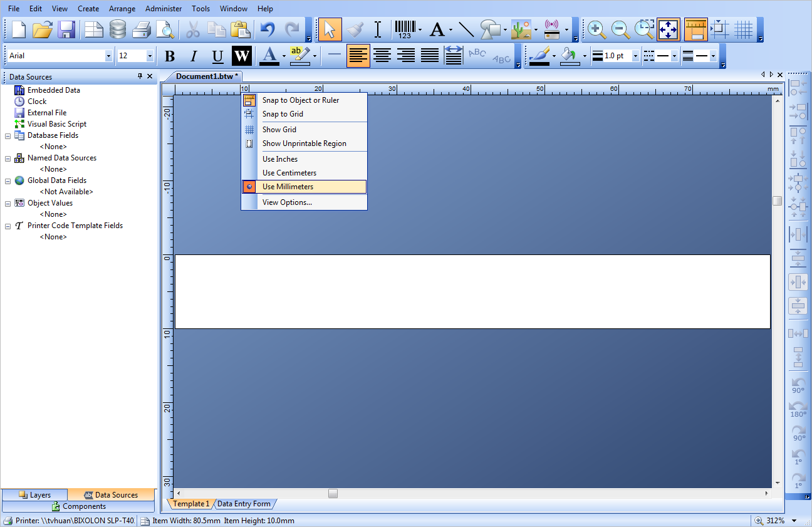Align text right
812x527 pixels.
click(406, 56)
